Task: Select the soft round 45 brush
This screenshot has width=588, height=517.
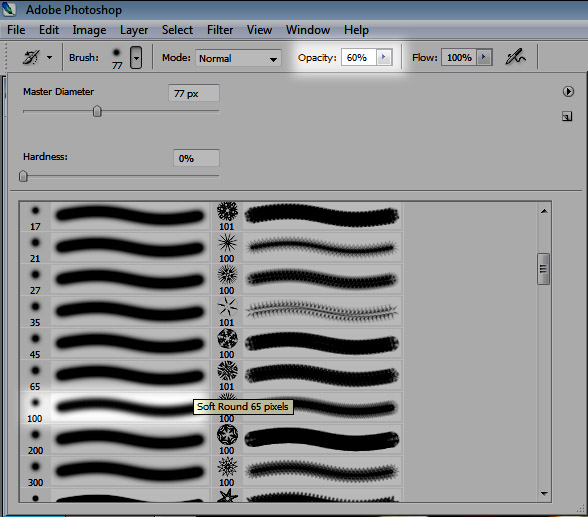Action: 114,344
